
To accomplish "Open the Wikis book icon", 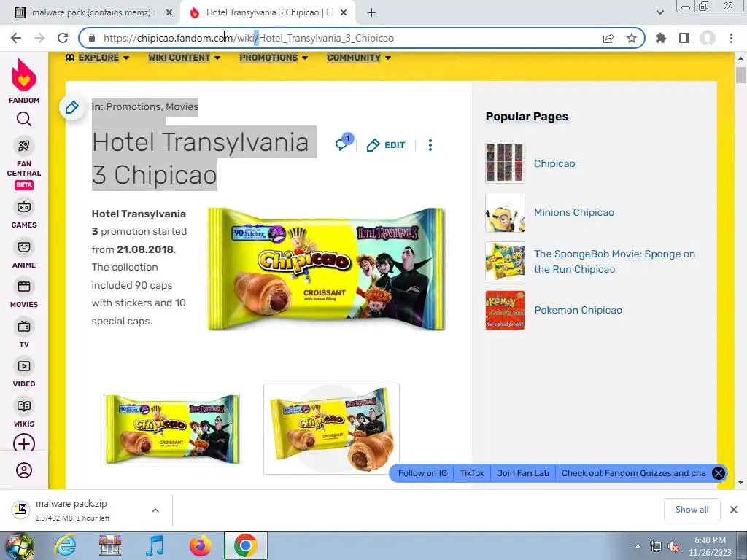I will [24, 405].
